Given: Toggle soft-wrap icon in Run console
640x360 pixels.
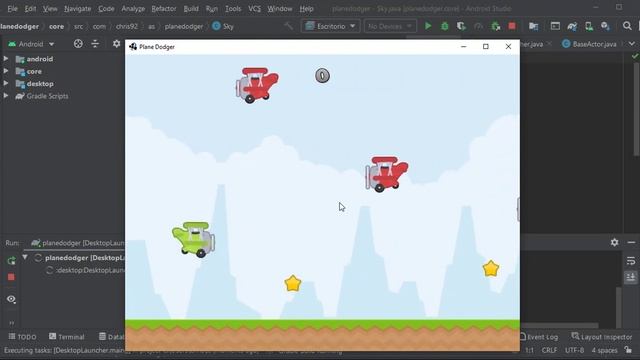Looking at the screenshot, I should [x=631, y=261].
